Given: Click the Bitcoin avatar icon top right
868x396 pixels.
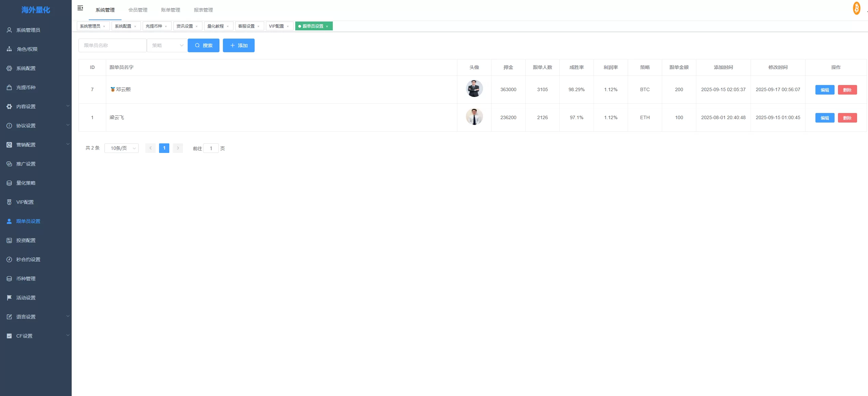Looking at the screenshot, I should click(x=856, y=8).
